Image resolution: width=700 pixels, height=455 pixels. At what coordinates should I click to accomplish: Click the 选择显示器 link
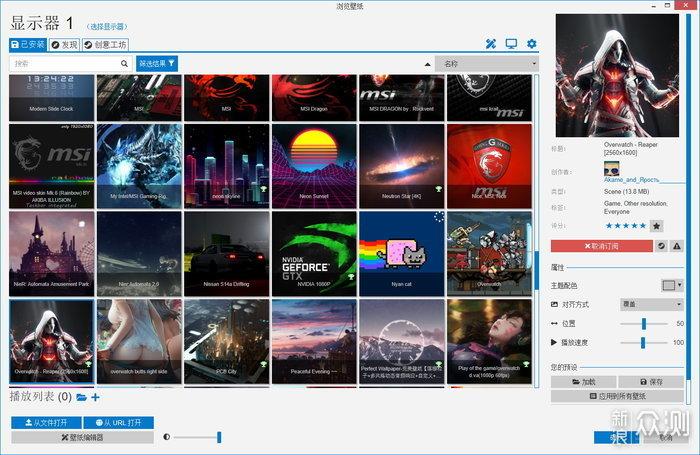pyautogui.click(x=107, y=26)
